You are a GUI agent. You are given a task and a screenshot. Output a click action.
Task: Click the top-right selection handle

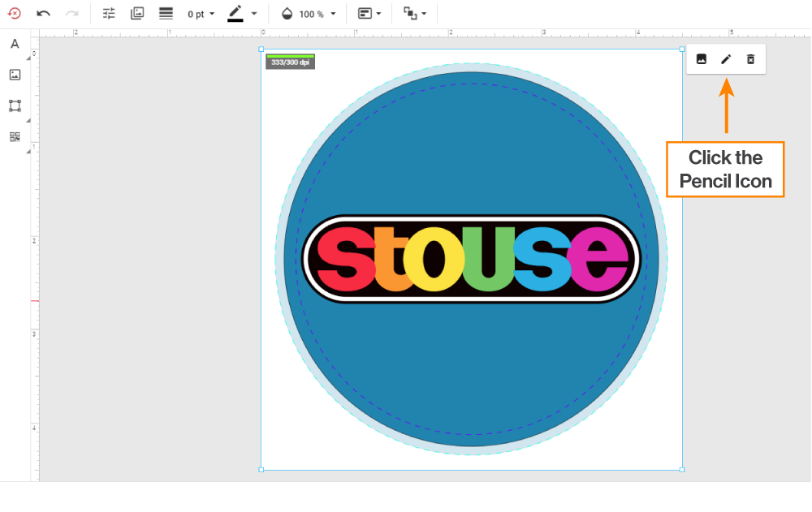click(682, 49)
